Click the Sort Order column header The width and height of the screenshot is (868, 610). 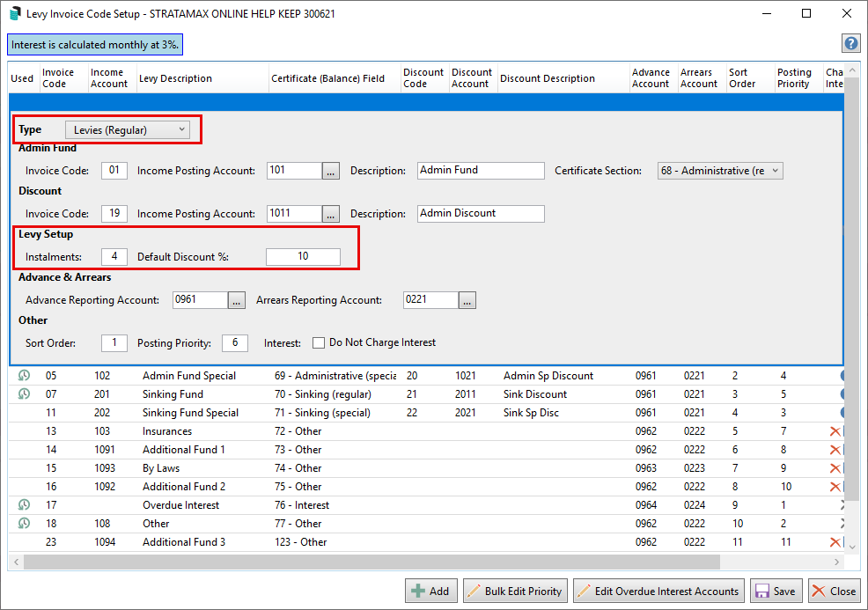tap(742, 78)
